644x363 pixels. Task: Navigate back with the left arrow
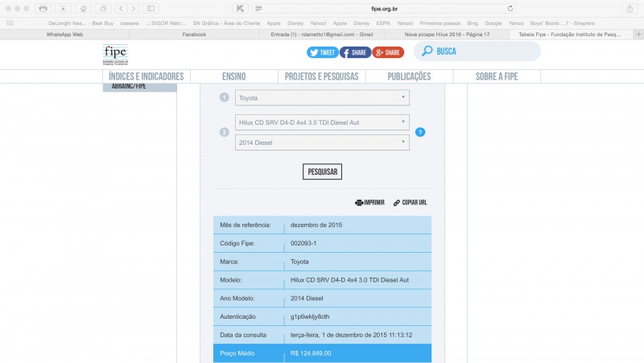[122, 8]
